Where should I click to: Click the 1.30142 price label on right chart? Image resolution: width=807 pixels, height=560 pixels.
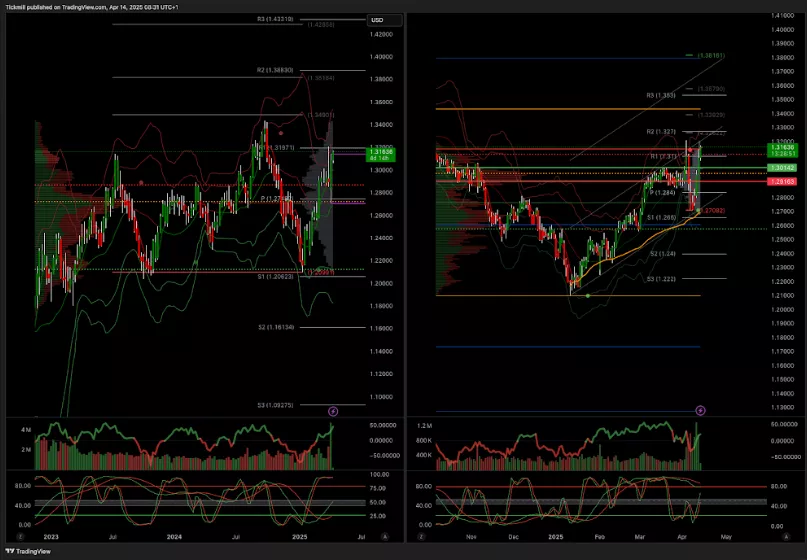[x=780, y=169]
